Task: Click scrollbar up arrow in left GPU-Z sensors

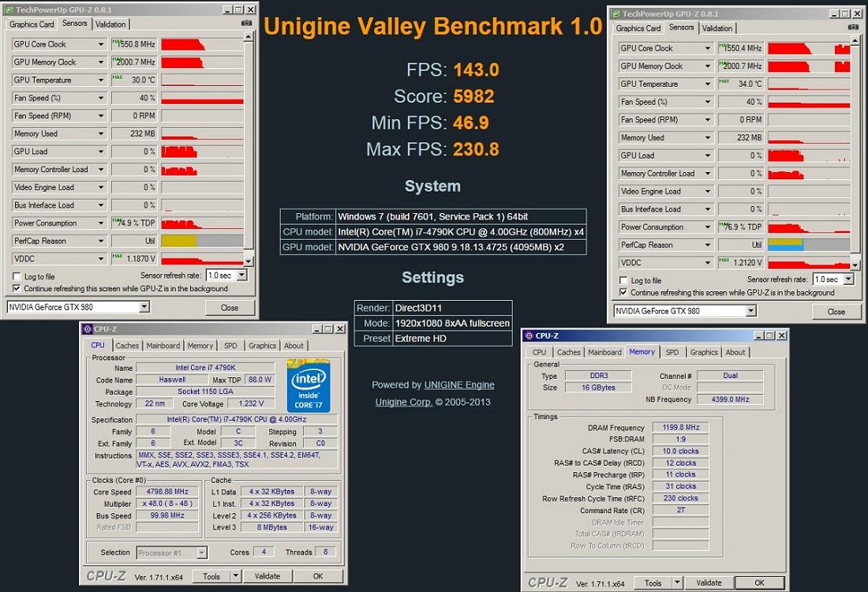Action: pyautogui.click(x=249, y=36)
